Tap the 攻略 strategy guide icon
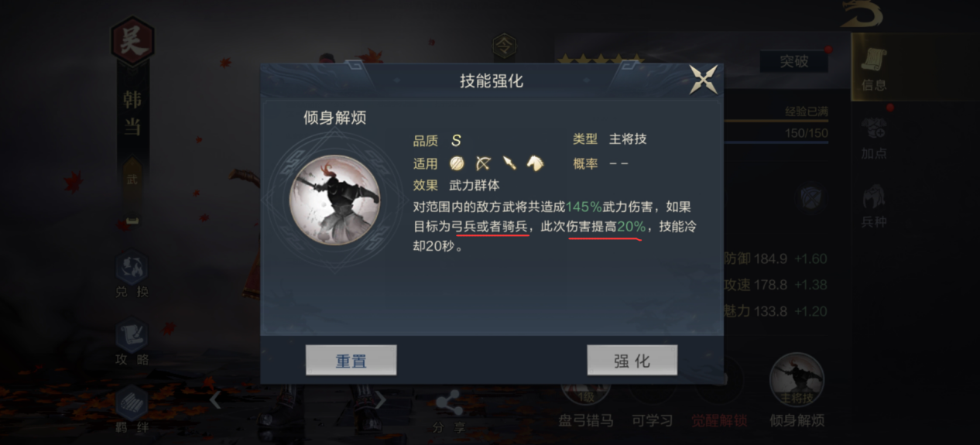This screenshot has height=445, width=980. (132, 342)
